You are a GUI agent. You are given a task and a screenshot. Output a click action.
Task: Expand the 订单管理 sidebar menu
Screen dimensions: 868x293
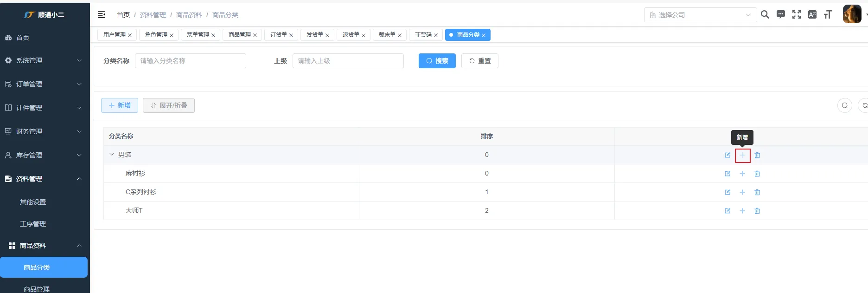point(44,84)
